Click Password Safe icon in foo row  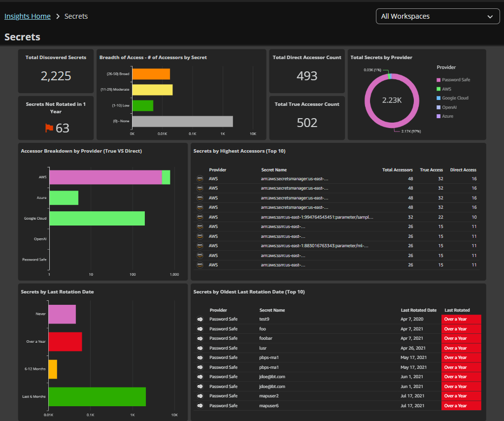coord(200,329)
